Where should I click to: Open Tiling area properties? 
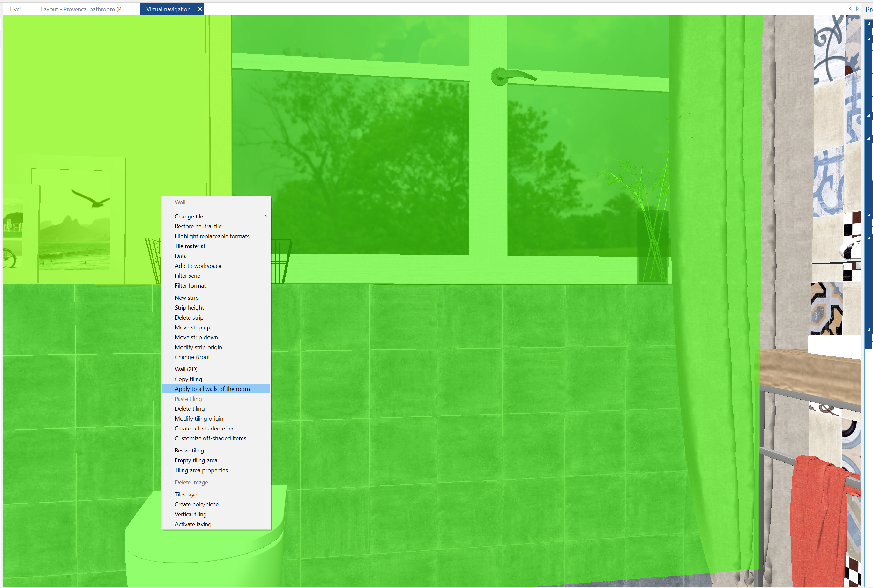[x=216, y=470]
